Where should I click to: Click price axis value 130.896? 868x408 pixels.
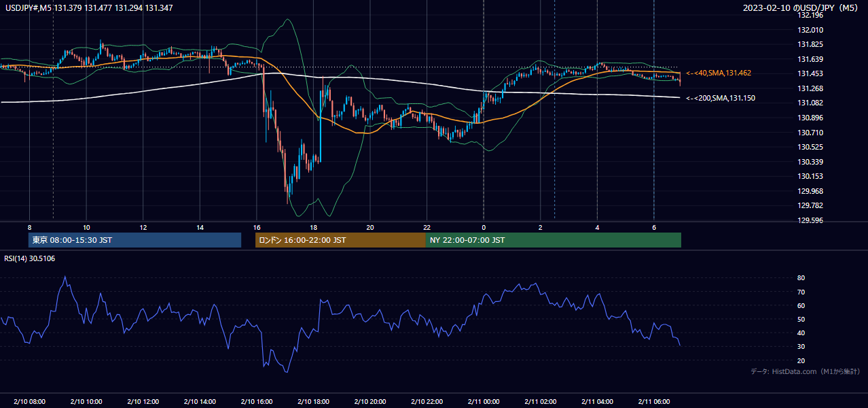(x=810, y=118)
